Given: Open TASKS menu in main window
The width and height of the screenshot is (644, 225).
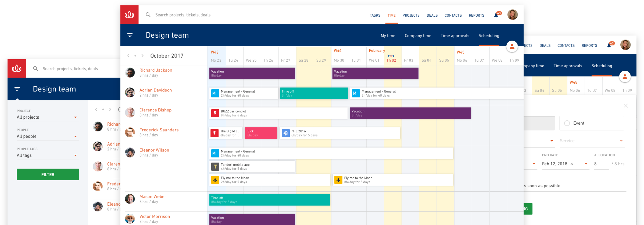Looking at the screenshot, I should [x=375, y=15].
